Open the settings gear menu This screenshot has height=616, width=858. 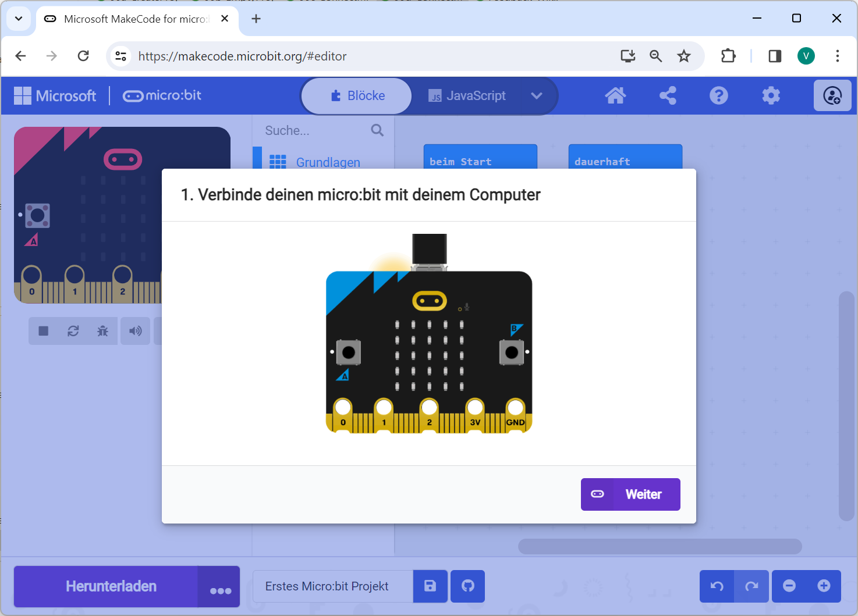(771, 95)
